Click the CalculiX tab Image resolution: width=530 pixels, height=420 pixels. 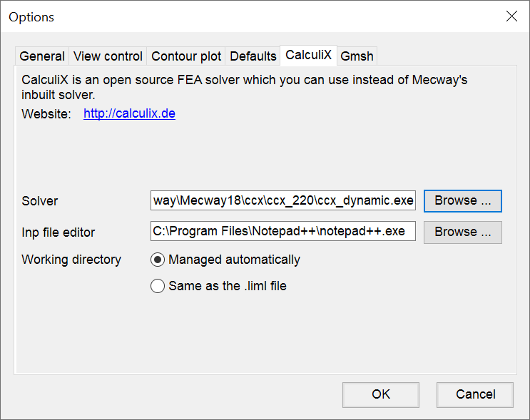[308, 55]
